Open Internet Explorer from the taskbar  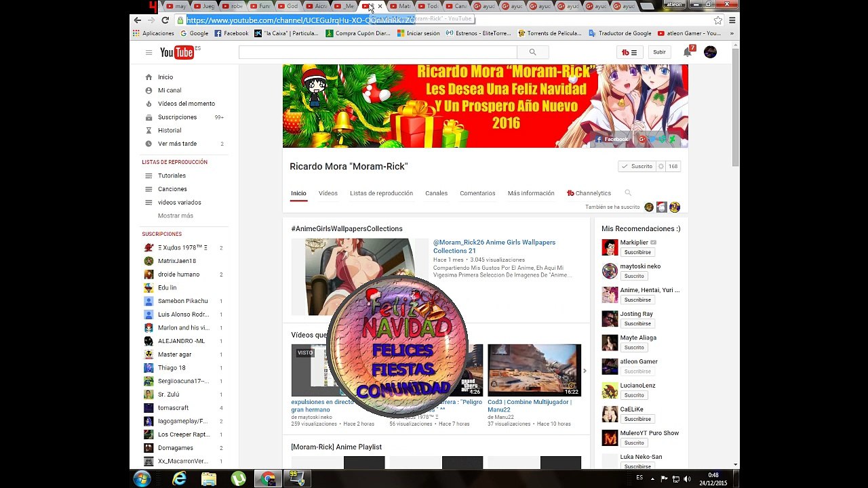tap(179, 479)
